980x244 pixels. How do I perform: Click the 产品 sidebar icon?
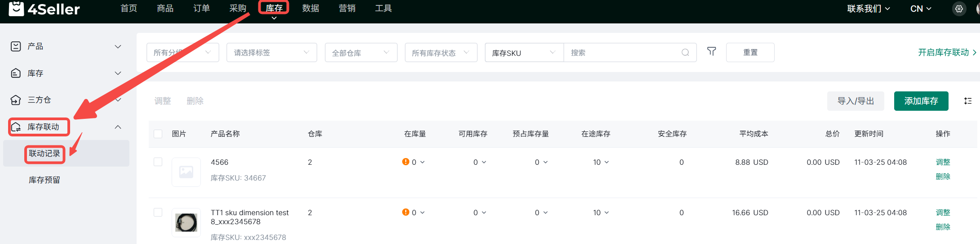point(16,46)
